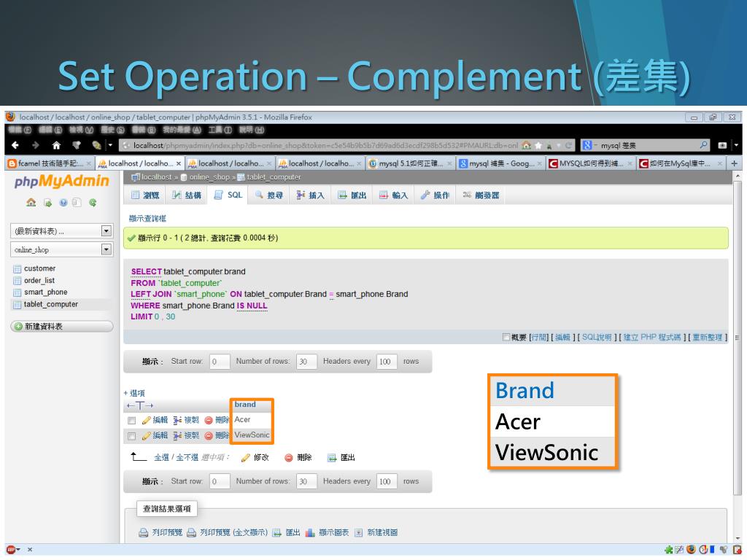This screenshot has width=747, height=560.
Task: Click the 新建資料表 create table button
Action: pos(61,326)
